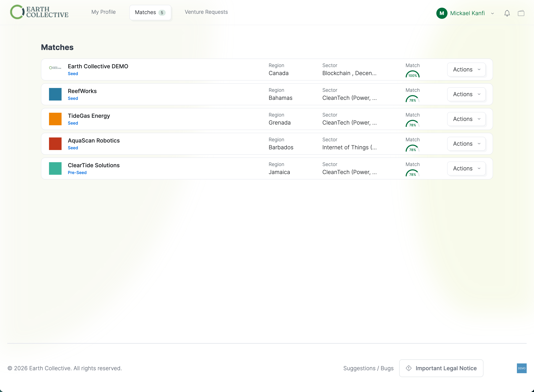Open Actions dropdown for AquaScan Robotics

click(466, 144)
